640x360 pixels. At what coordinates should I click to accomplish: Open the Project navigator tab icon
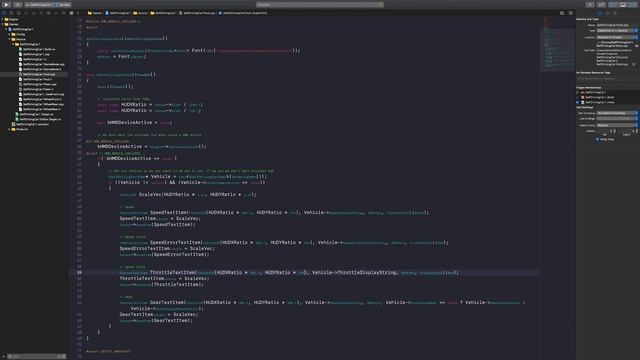(x=4, y=13)
